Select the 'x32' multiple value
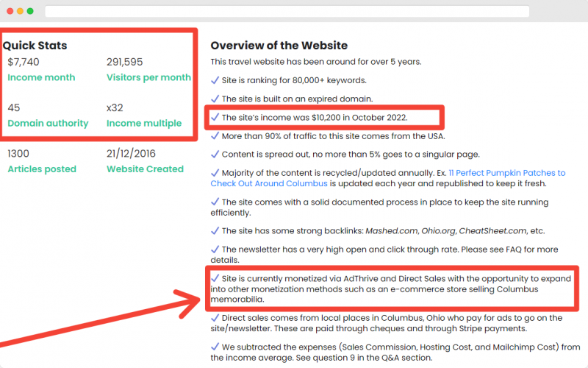Image resolution: width=588 pixels, height=368 pixels. pos(115,107)
